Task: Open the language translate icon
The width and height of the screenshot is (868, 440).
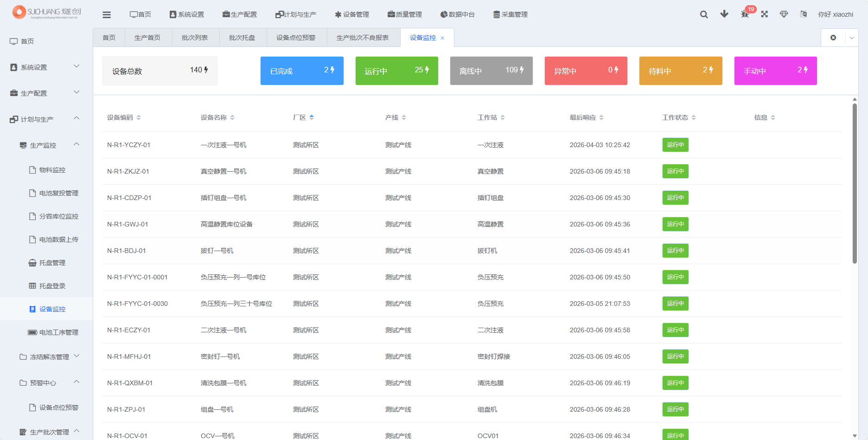Action: click(x=804, y=14)
